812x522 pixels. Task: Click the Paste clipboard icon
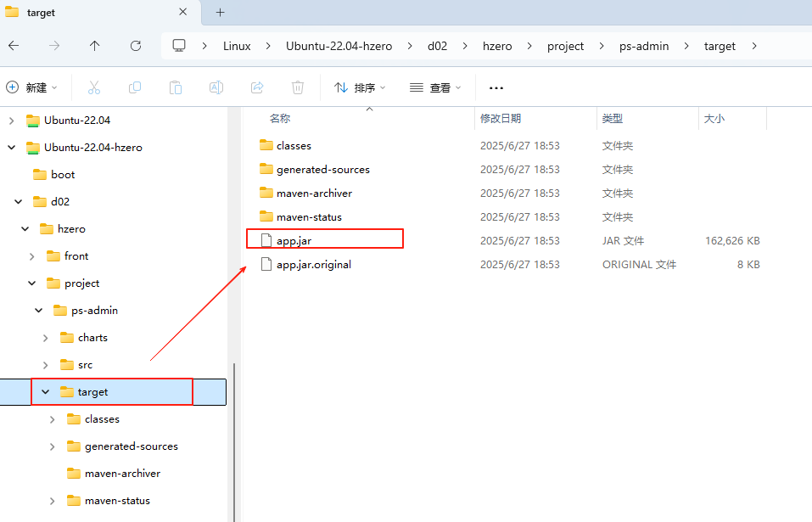click(176, 87)
